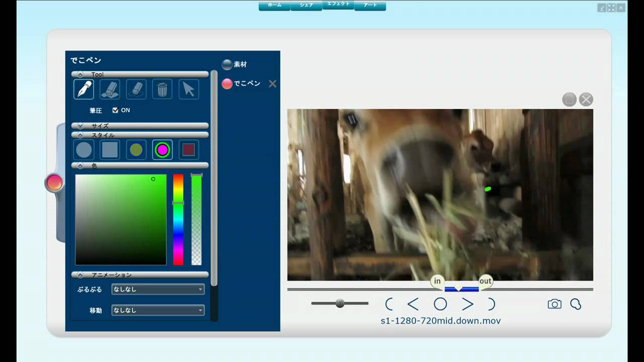Image resolution: width=644 pixels, height=362 pixels.
Task: Jump to end with right bracket button
Action: coord(492,304)
